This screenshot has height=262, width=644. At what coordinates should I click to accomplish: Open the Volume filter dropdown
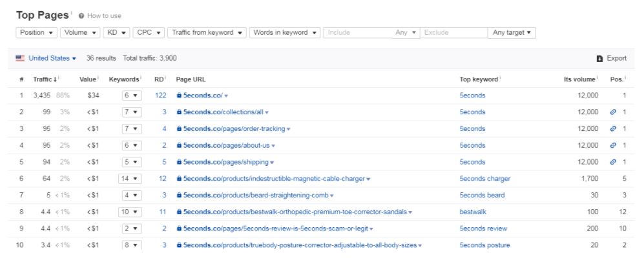(x=81, y=33)
